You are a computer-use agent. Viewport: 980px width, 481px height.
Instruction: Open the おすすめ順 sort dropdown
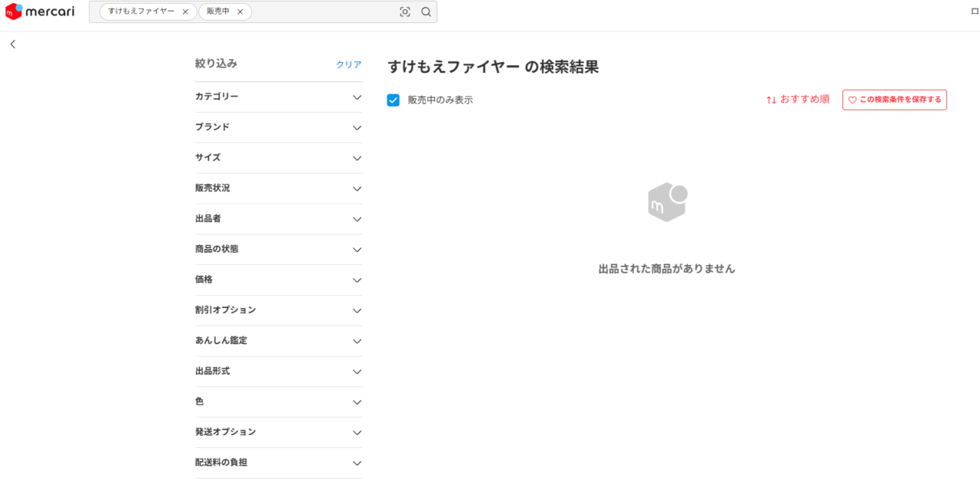[798, 100]
